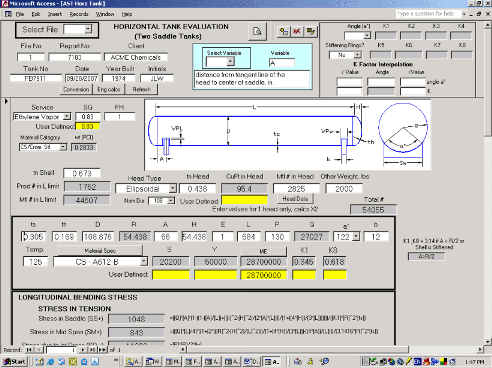
Task: Click third quick launch icon in taskbar
Action: (x=62, y=362)
